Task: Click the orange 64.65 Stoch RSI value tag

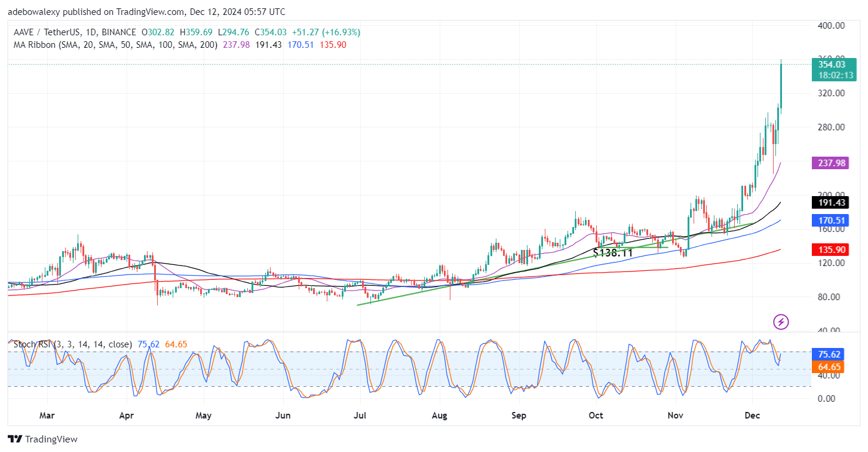Action: click(827, 367)
